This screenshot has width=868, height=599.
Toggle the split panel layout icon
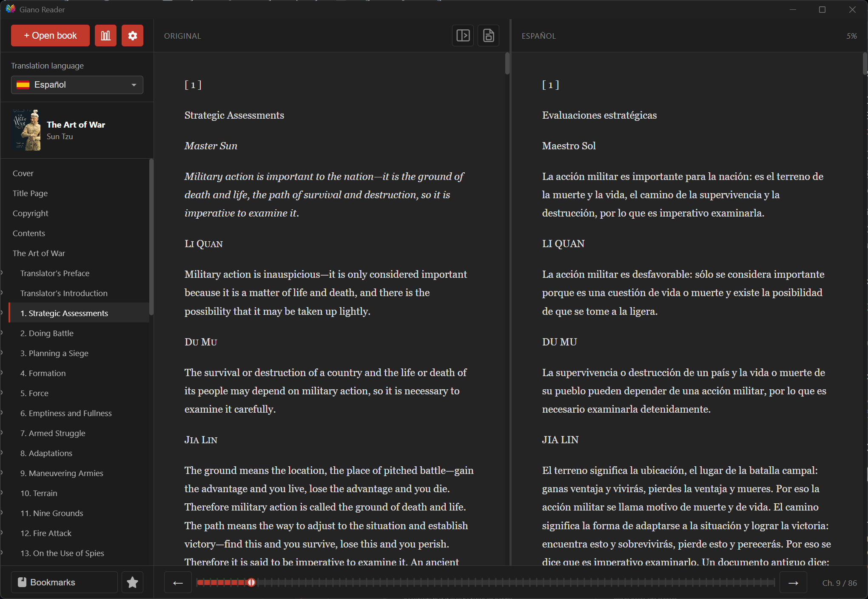(x=463, y=35)
